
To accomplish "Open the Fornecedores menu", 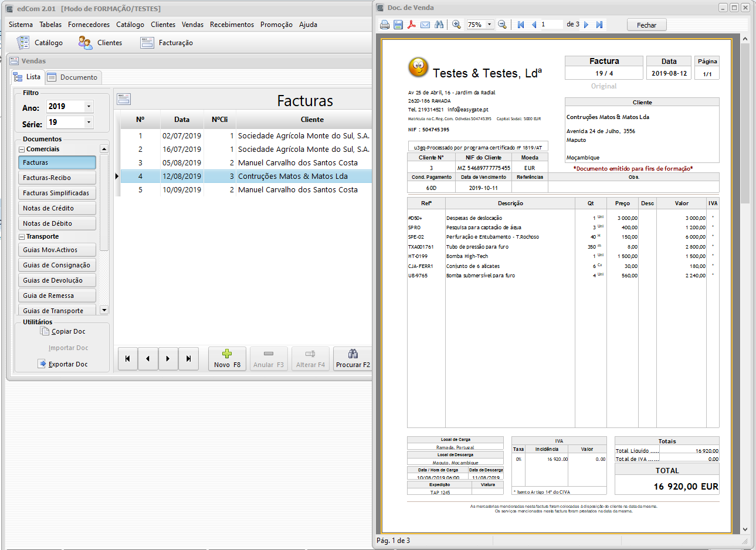I will point(89,25).
